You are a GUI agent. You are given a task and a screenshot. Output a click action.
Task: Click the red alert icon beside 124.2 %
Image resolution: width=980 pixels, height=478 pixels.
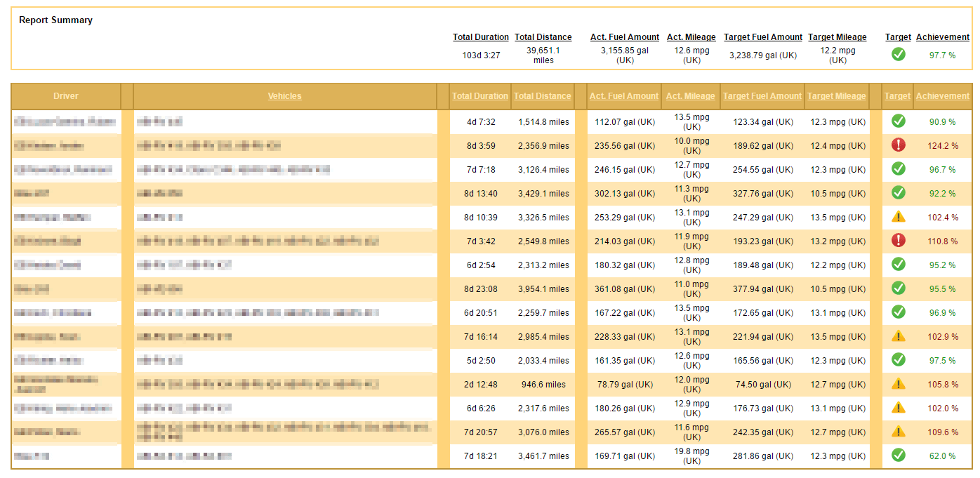[x=898, y=145]
